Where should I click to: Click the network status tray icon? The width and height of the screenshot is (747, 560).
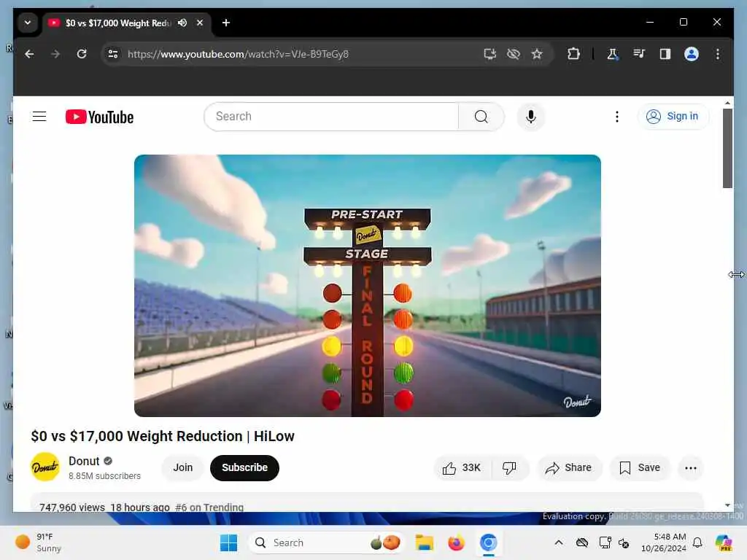605,542
